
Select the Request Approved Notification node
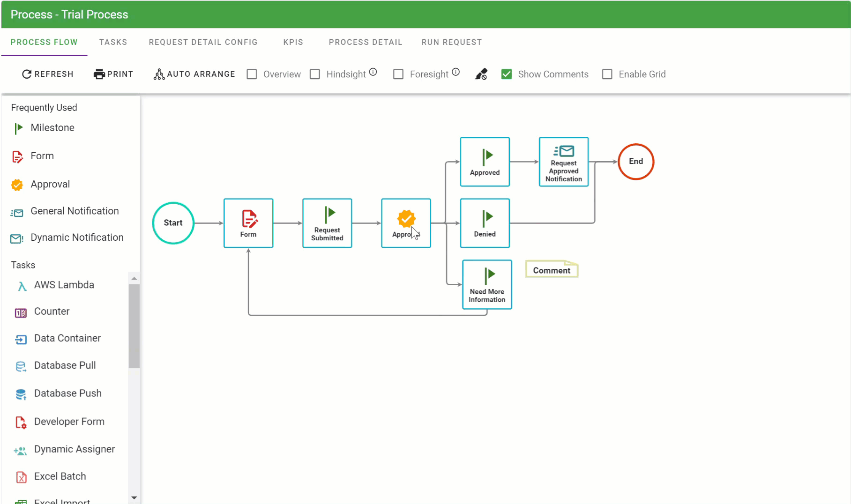coord(563,162)
